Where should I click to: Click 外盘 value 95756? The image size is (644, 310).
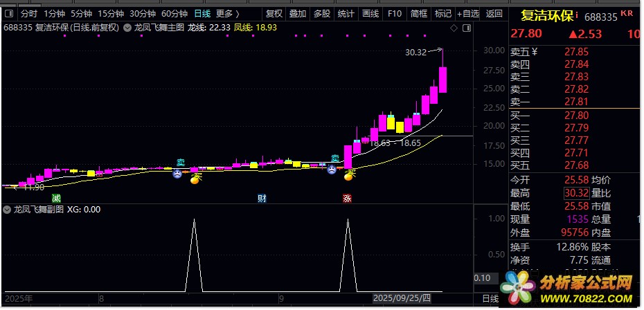pos(575,232)
